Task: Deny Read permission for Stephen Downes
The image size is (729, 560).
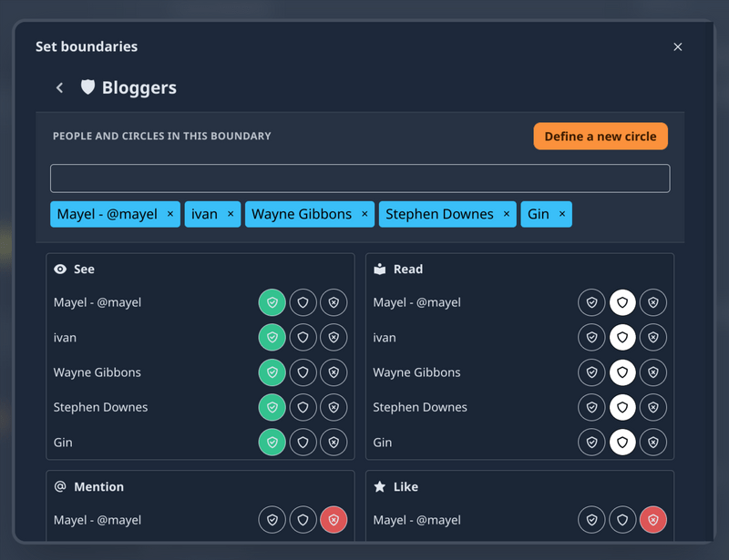Action: pyautogui.click(x=652, y=407)
